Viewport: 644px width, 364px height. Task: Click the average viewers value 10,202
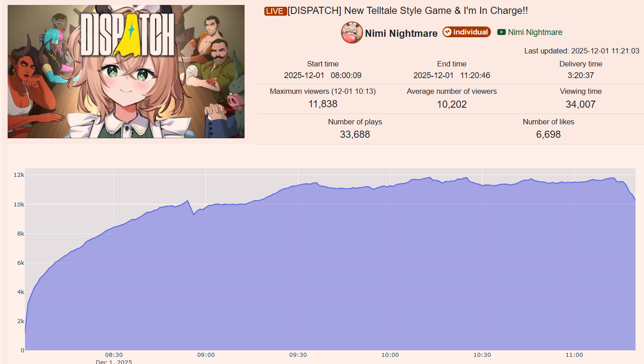coord(452,105)
